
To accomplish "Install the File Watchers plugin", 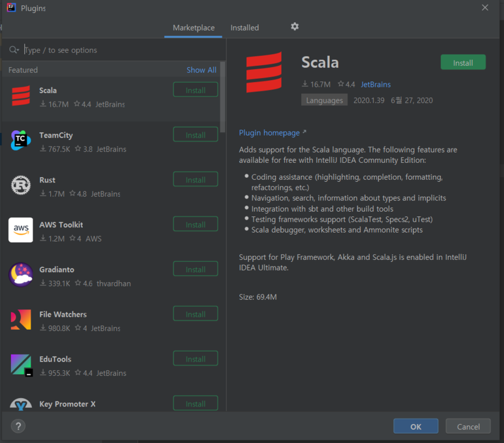I will click(196, 314).
